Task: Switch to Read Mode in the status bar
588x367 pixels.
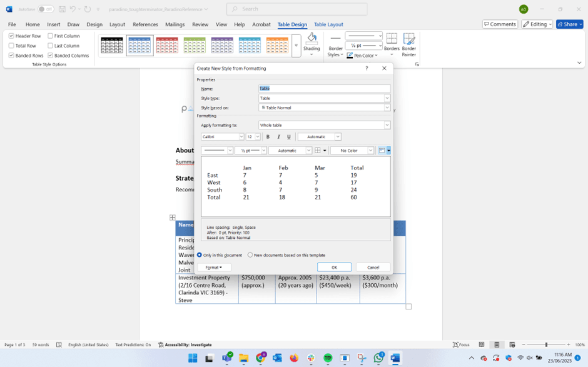Action: click(x=481, y=344)
